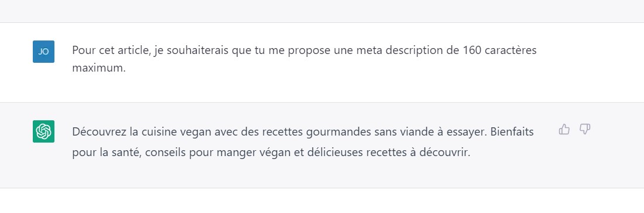Viewport: 644px width, 213px height.
Task: Click the word "conseils" in the response
Action: click(162, 153)
